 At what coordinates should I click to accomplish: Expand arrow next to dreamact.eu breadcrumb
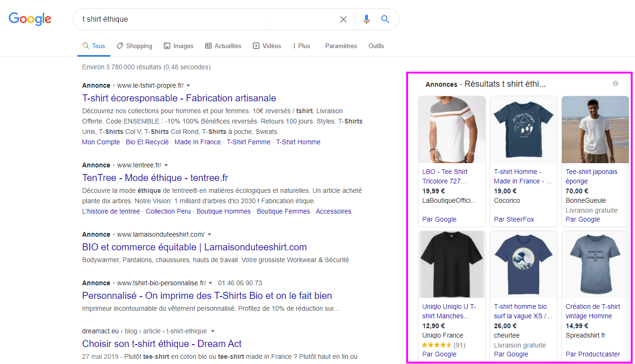212,331
